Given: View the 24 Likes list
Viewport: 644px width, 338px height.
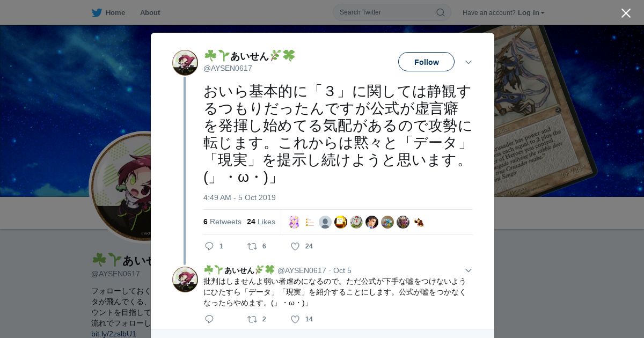Looking at the screenshot, I should click(261, 222).
